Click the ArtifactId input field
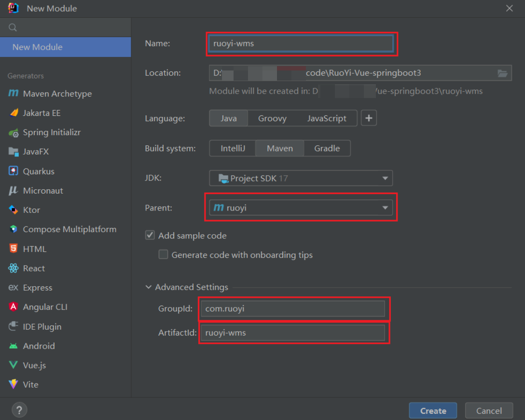525x420 pixels. (x=292, y=333)
